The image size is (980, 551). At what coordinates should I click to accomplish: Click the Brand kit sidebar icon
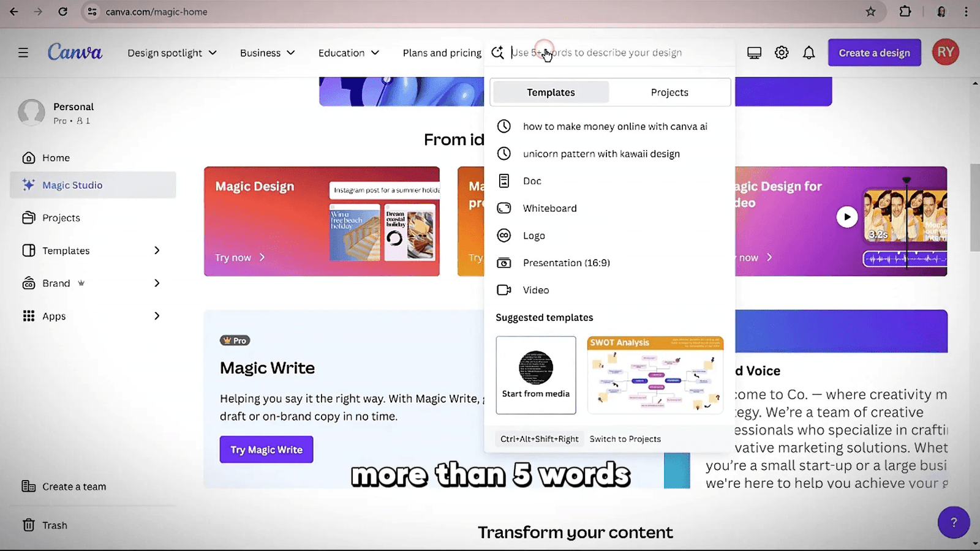pyautogui.click(x=29, y=283)
